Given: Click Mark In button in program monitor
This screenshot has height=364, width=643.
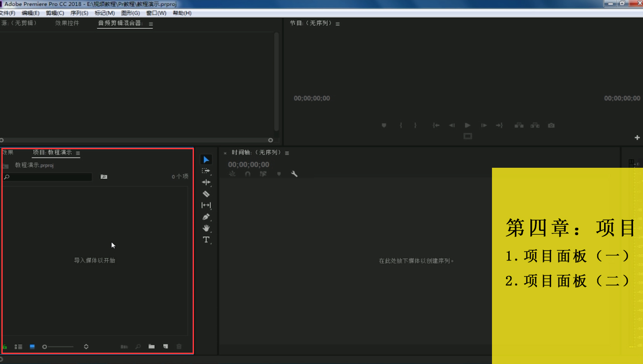Looking at the screenshot, I should 401,125.
